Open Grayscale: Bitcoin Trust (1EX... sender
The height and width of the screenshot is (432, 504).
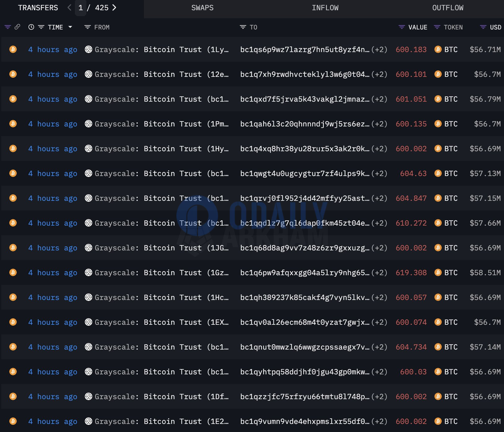point(162,322)
